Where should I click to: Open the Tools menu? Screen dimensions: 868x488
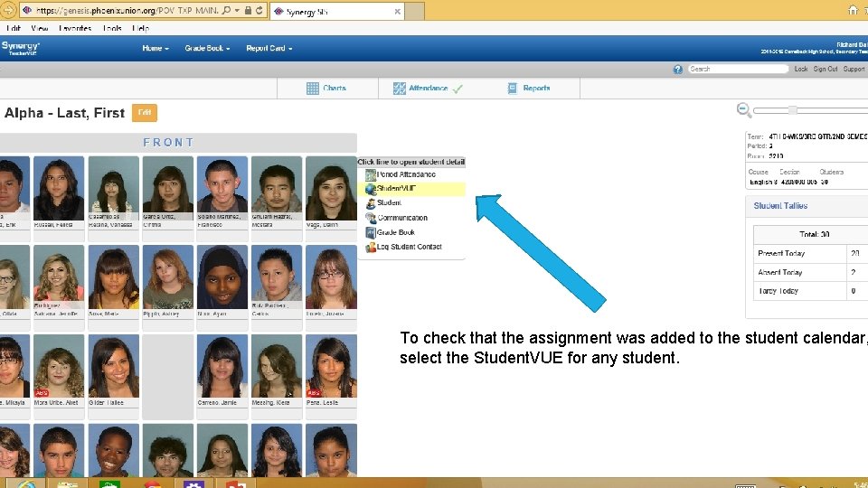112,28
